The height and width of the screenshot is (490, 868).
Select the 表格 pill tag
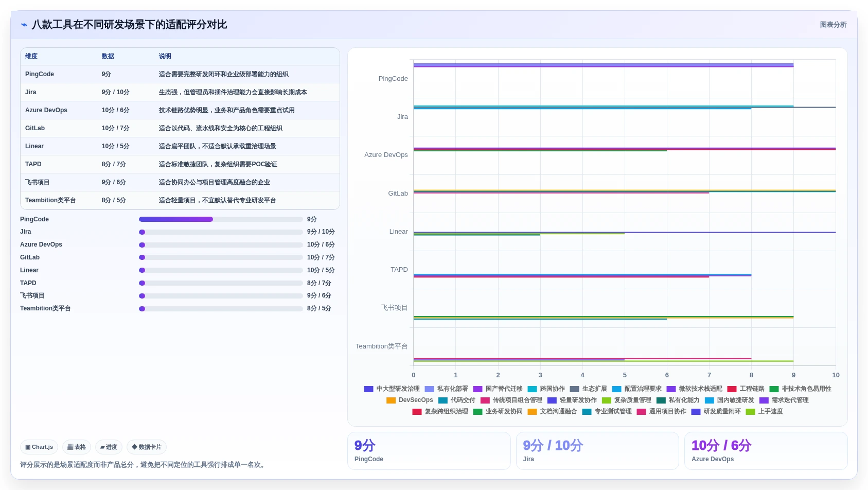pos(77,447)
